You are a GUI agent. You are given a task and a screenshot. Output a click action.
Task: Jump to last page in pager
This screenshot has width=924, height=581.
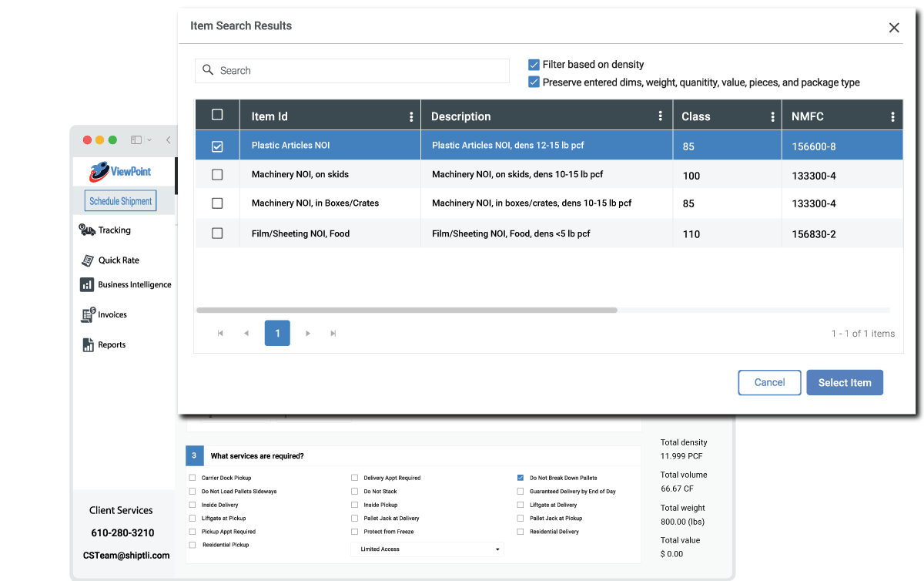point(333,334)
